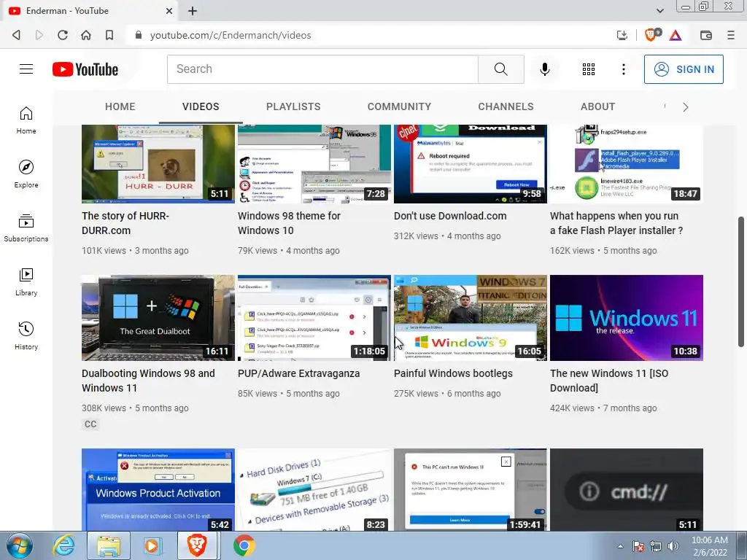The image size is (747, 560).
Task: Click the search magnifier button
Action: pyautogui.click(x=500, y=69)
